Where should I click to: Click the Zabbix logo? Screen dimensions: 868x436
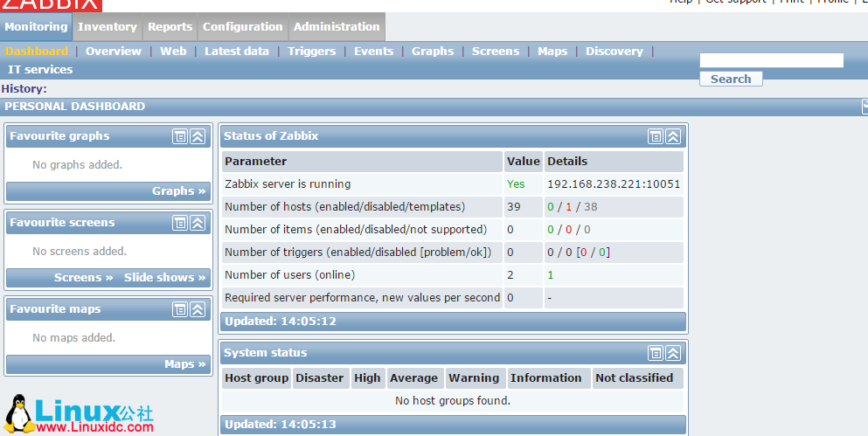51,5
